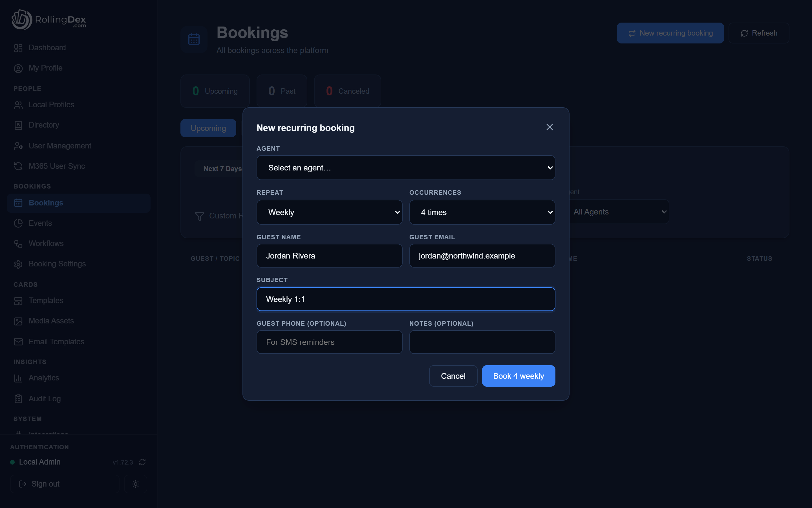This screenshot has height=508, width=812.
Task: Click Templates sidebar icon
Action: [x=18, y=301]
